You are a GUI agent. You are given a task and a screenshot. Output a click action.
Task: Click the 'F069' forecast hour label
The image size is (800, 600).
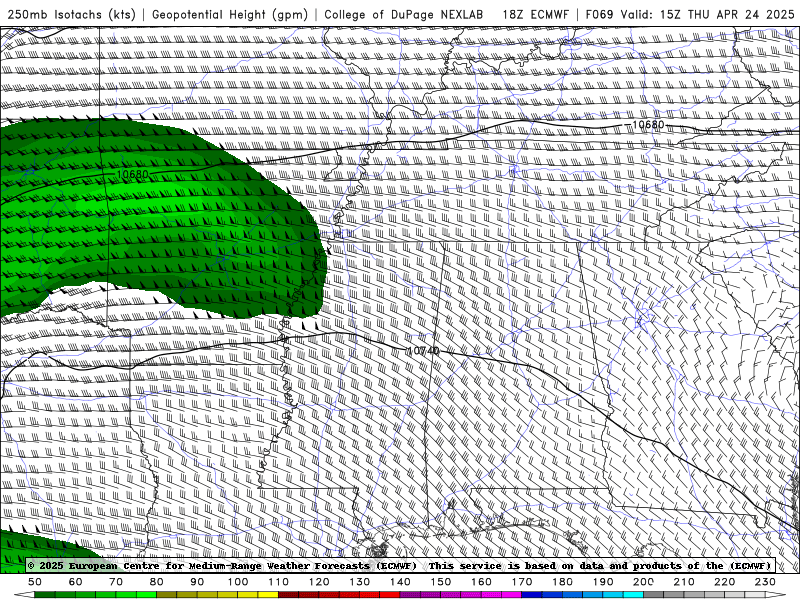[599, 14]
